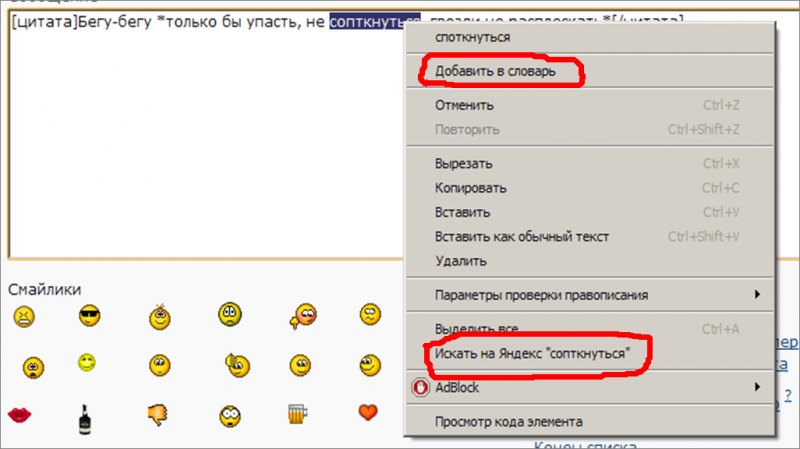800x449 pixels.
Task: Insert the red lips kiss smiley
Action: pyautogui.click(x=21, y=413)
